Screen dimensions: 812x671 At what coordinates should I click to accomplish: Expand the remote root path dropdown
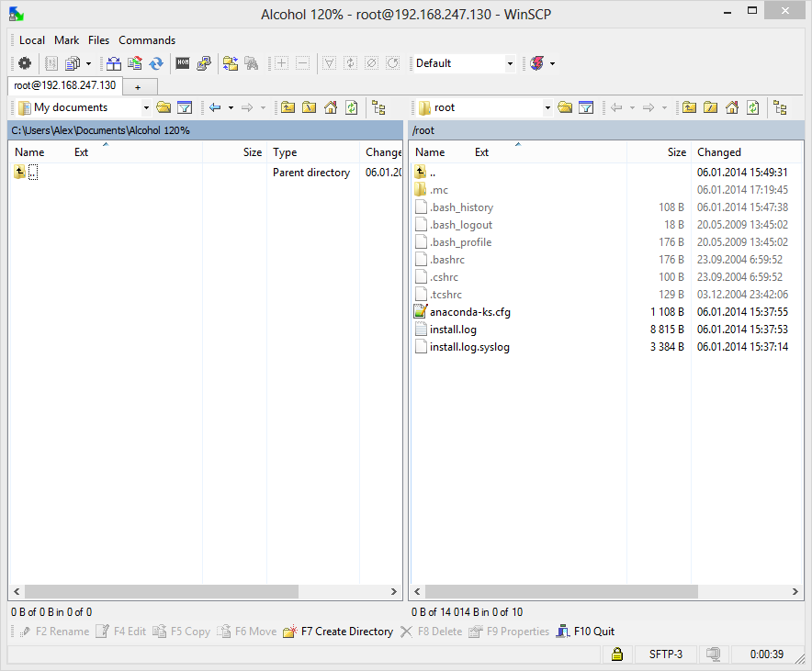point(547,107)
